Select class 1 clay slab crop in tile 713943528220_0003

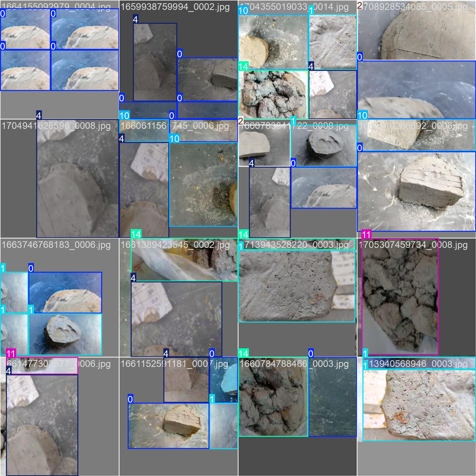[297, 286]
